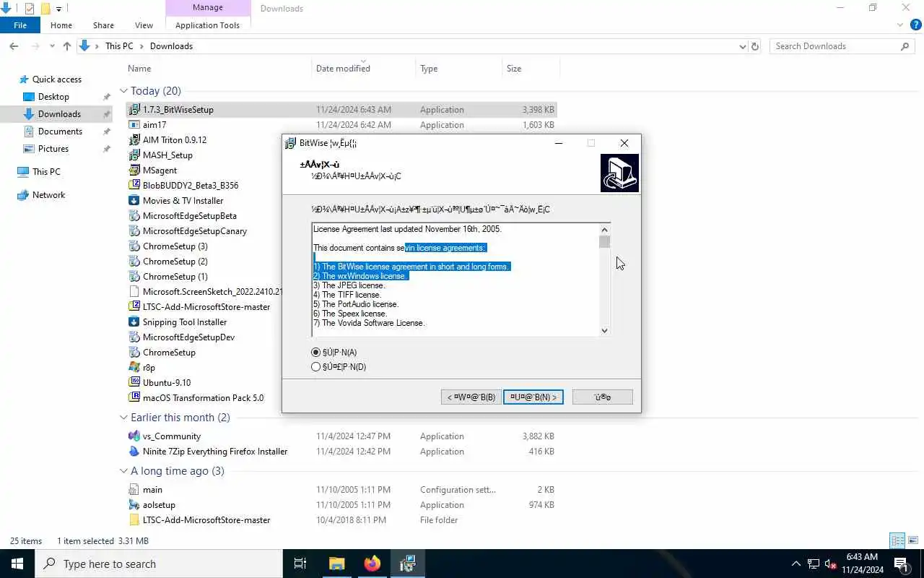Click the BitWise installer taskbar icon

(x=408, y=564)
